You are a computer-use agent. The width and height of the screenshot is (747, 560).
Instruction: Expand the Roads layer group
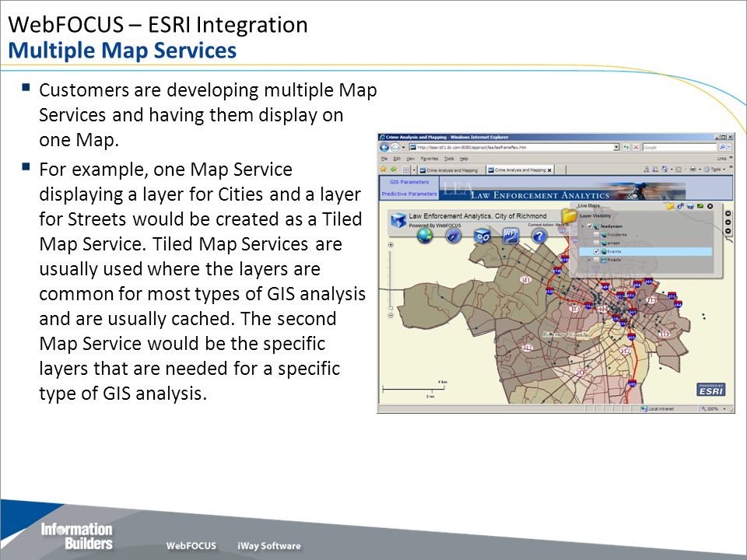(589, 260)
